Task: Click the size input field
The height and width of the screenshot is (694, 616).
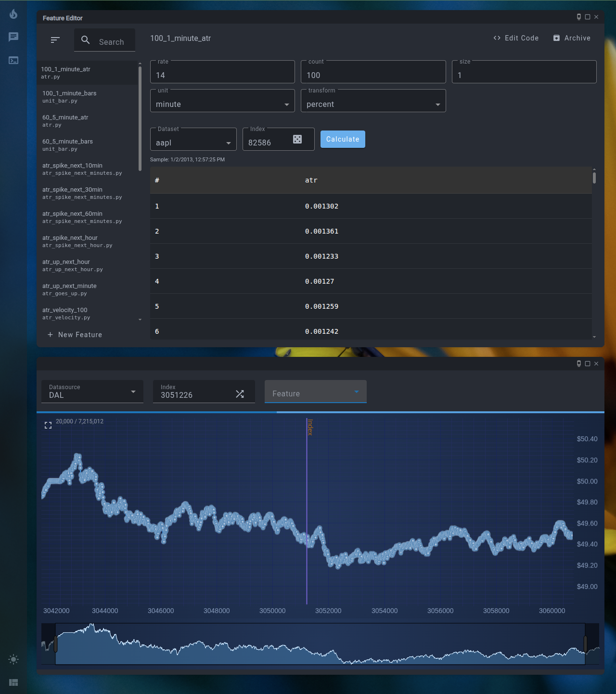Action: pyautogui.click(x=524, y=72)
